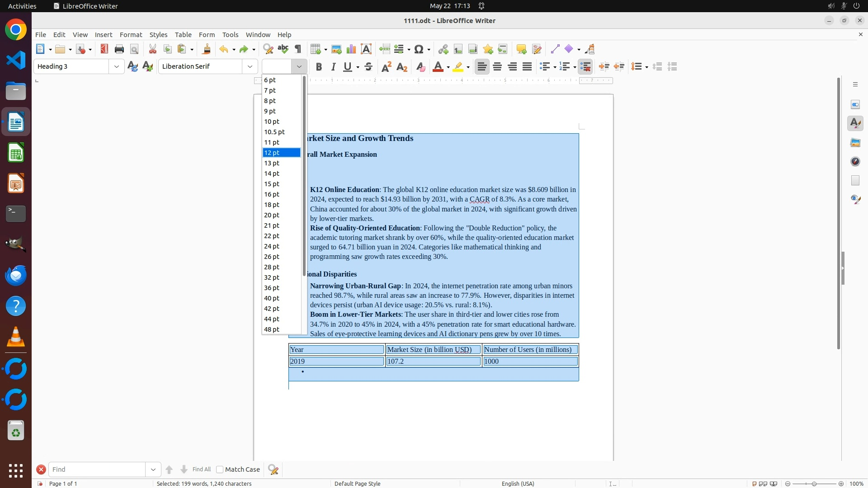Open the Special Character omega icon
The height and width of the screenshot is (488, 868).
[419, 49]
